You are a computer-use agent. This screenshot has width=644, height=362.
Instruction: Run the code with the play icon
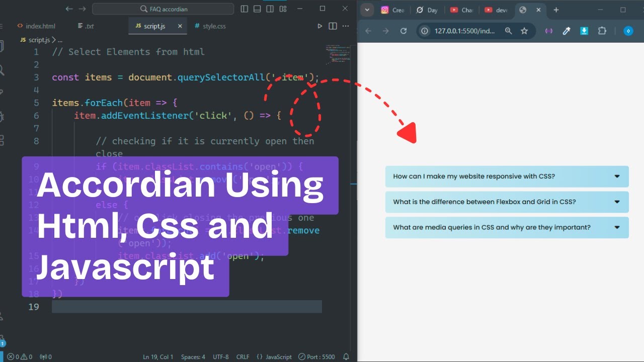point(319,26)
